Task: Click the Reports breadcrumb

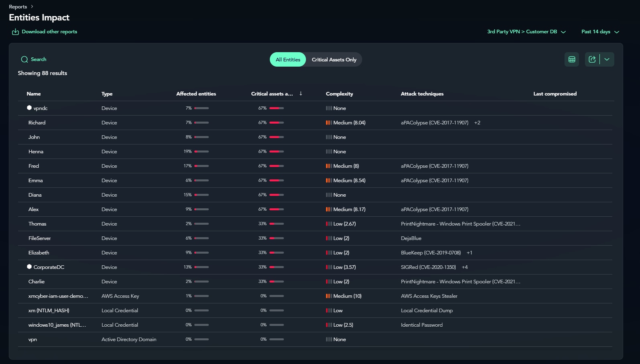Action: (x=18, y=7)
